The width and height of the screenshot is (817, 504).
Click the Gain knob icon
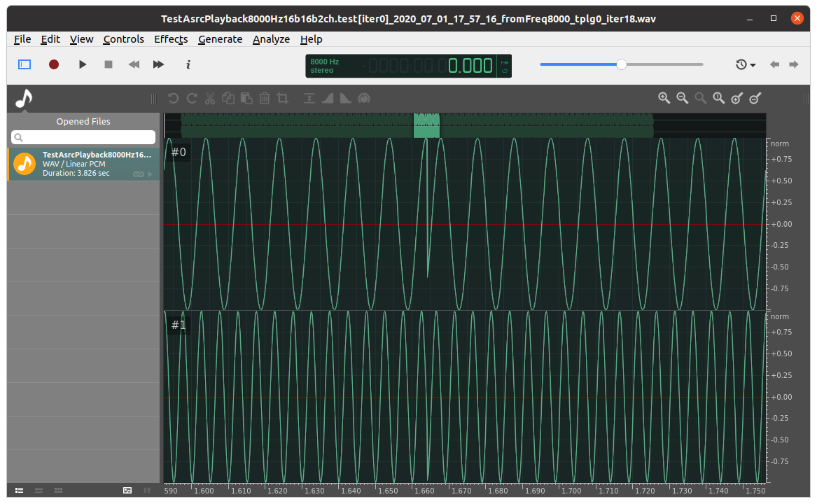point(364,98)
